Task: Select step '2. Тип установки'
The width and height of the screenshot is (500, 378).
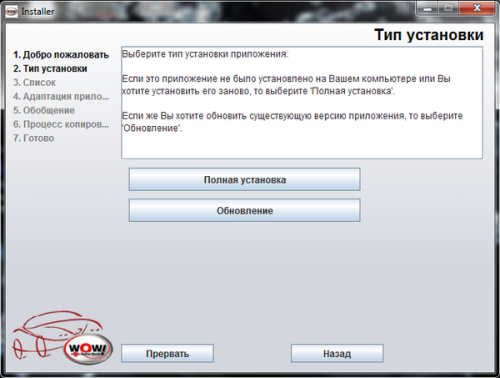Action: pos(50,69)
